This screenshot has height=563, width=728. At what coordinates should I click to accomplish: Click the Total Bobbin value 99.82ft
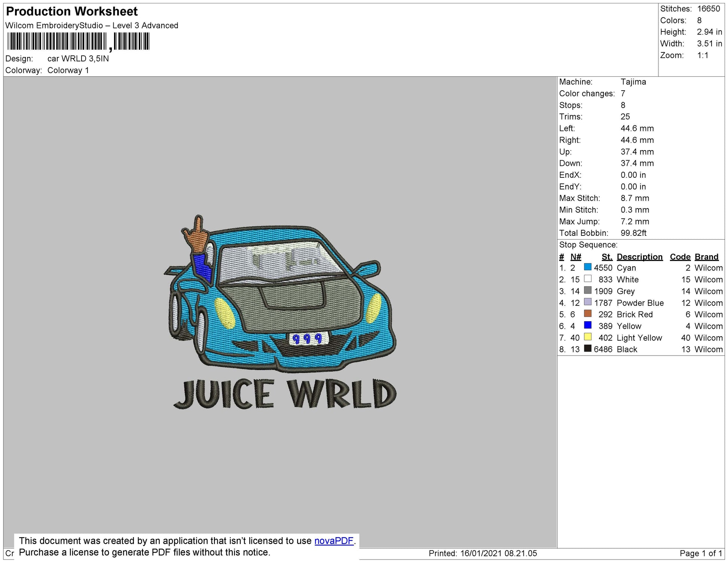click(635, 233)
